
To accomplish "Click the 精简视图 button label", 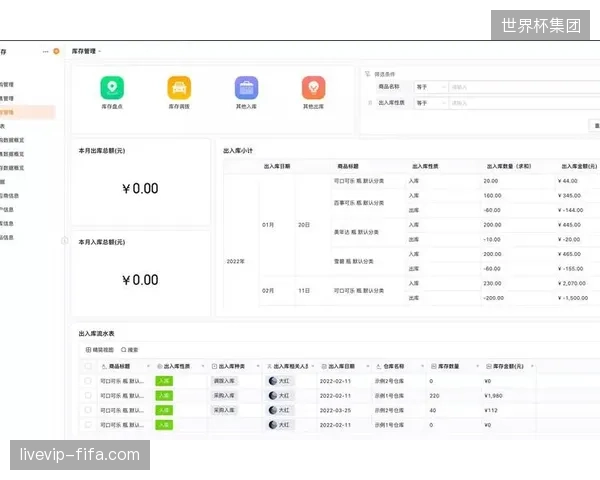I will (x=103, y=350).
